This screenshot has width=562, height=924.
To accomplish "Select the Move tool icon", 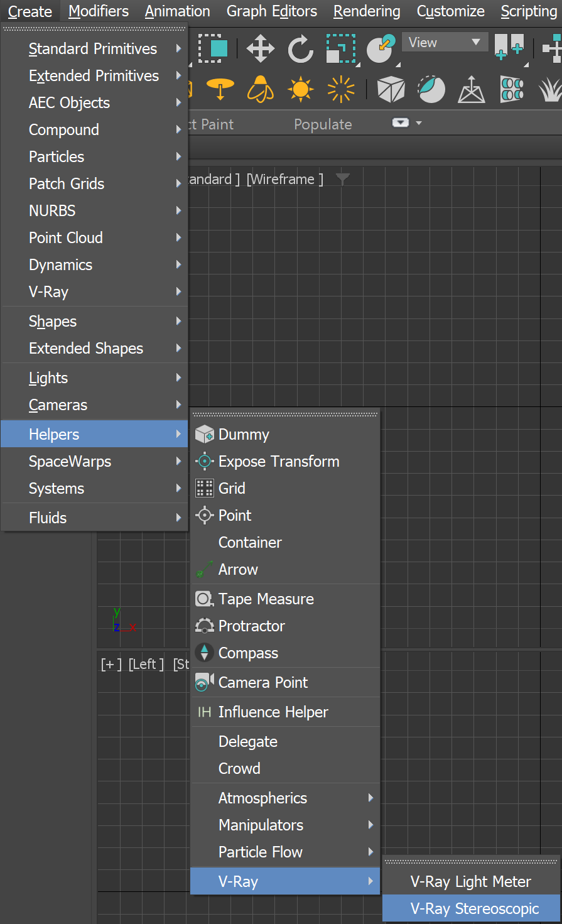I will pyautogui.click(x=260, y=48).
